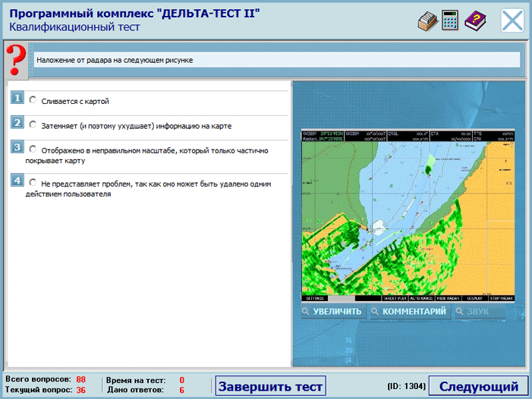The height and width of the screenshot is (399, 532).
Task: Click the red question mark icon
Action: click(x=15, y=59)
